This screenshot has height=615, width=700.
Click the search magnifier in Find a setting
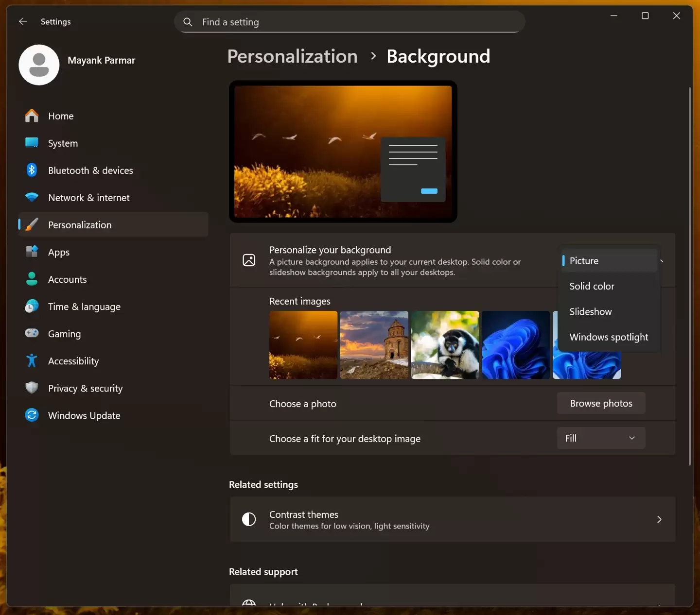click(188, 22)
